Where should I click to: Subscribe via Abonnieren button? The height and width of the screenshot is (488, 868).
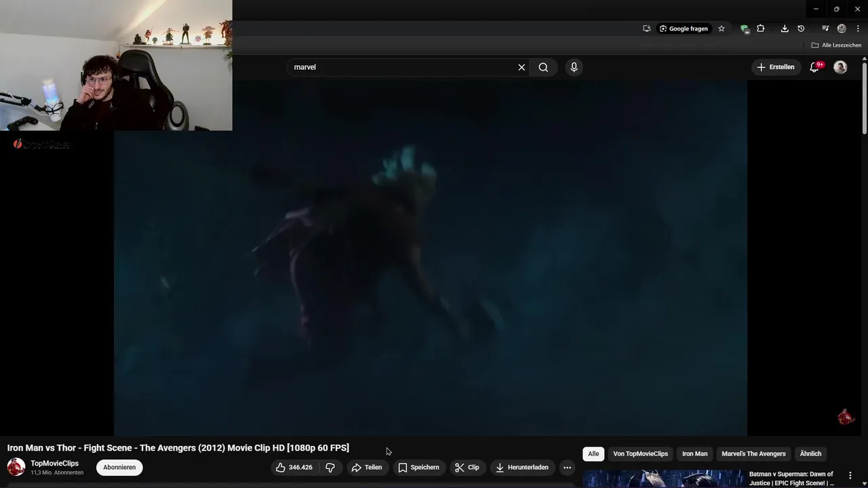[x=119, y=467]
